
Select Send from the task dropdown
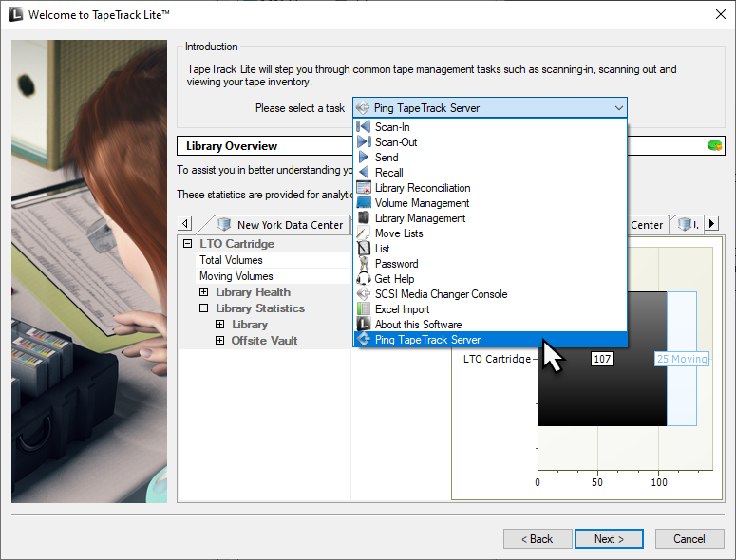490,158
